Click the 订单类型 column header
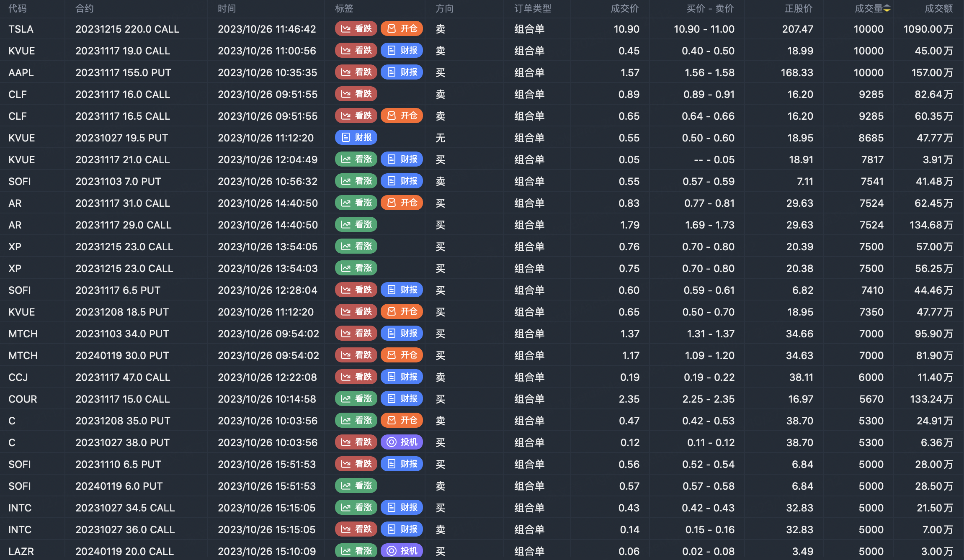Image resolution: width=964 pixels, height=560 pixels. pyautogui.click(x=533, y=9)
